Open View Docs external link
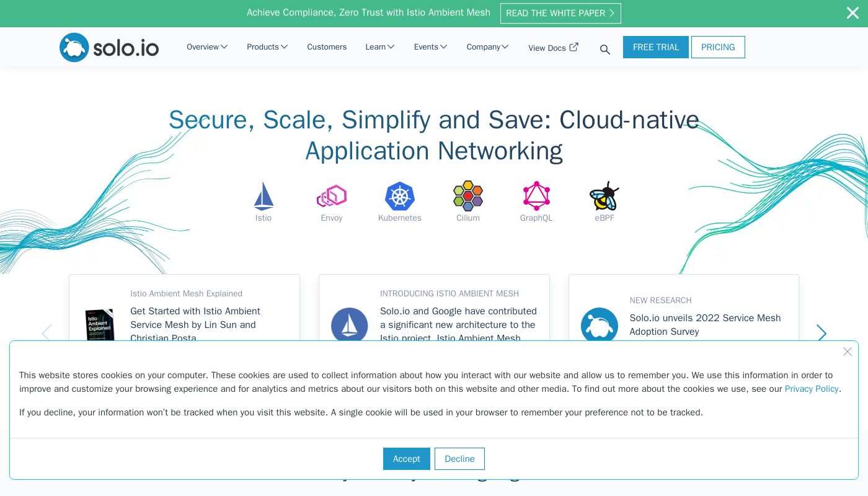Viewport: 868px width, 496px height. tap(553, 48)
